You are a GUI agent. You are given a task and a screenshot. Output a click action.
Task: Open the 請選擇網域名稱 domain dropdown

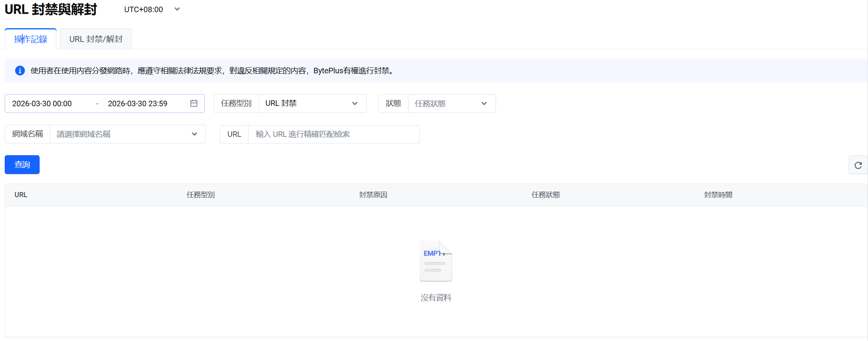(x=127, y=134)
